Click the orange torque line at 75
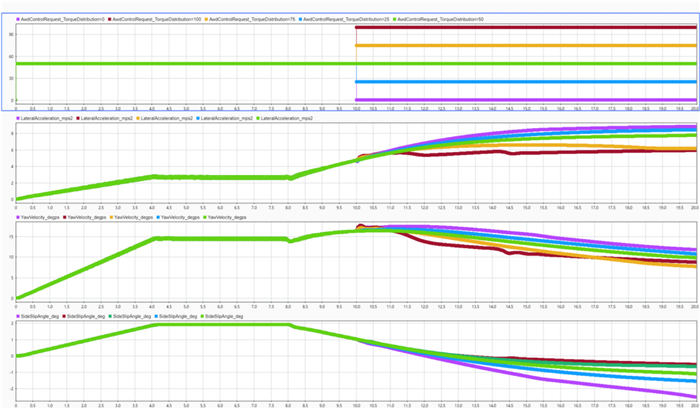 (x=520, y=46)
